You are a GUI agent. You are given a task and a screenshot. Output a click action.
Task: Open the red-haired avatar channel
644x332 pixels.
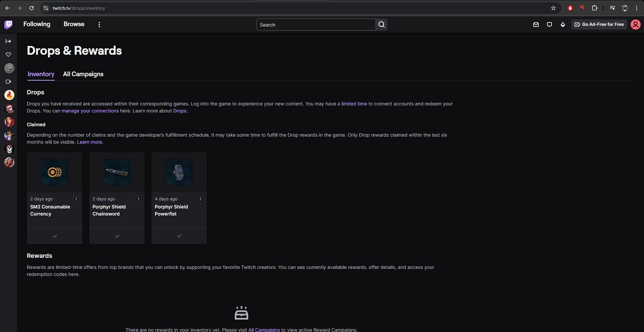[x=9, y=122]
